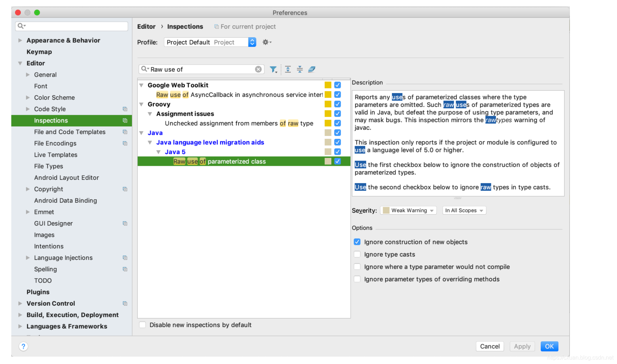Open the Help question mark button

[x=23, y=346]
